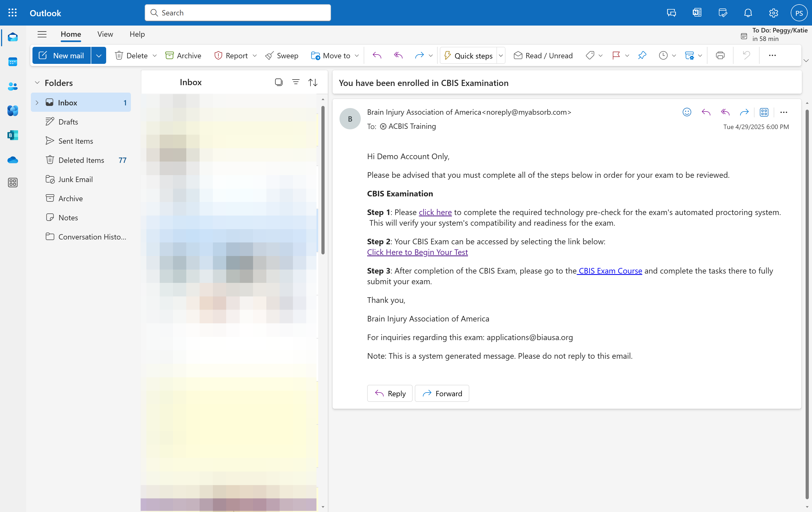Click the Sweep button
812x512 pixels.
click(282, 55)
